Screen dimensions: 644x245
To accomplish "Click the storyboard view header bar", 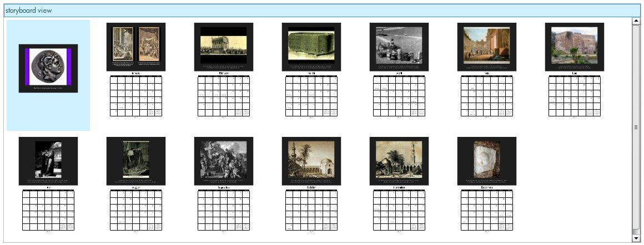I will click(322, 11).
